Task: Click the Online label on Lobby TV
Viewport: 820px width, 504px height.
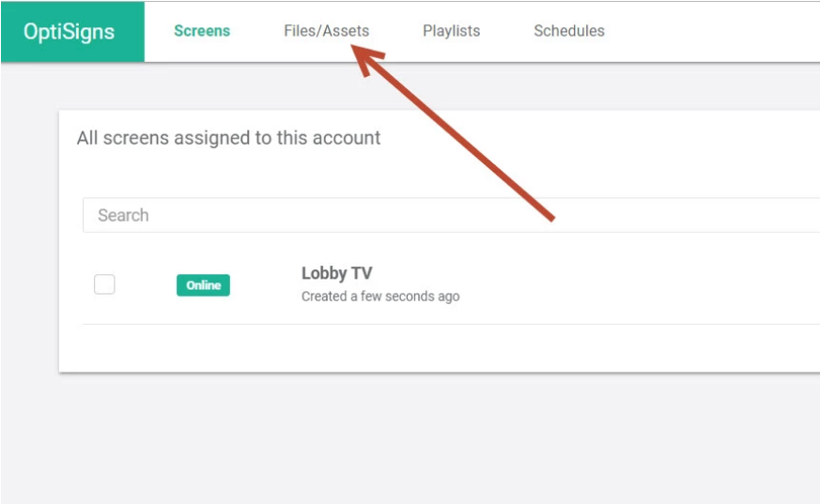Action: click(x=203, y=285)
